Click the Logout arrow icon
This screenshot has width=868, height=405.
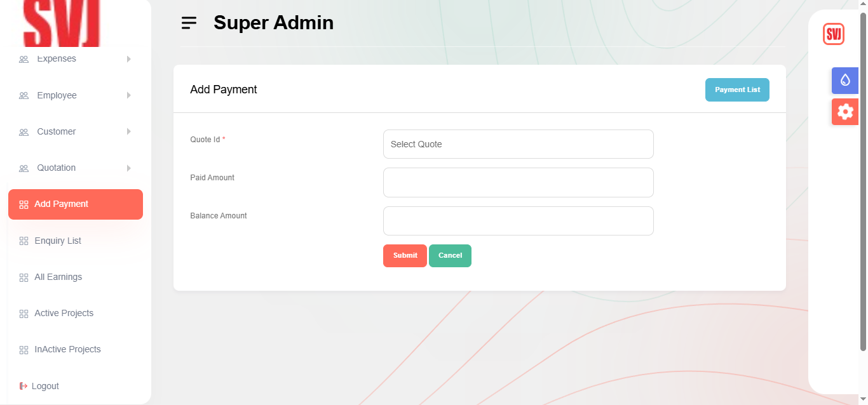coord(24,386)
